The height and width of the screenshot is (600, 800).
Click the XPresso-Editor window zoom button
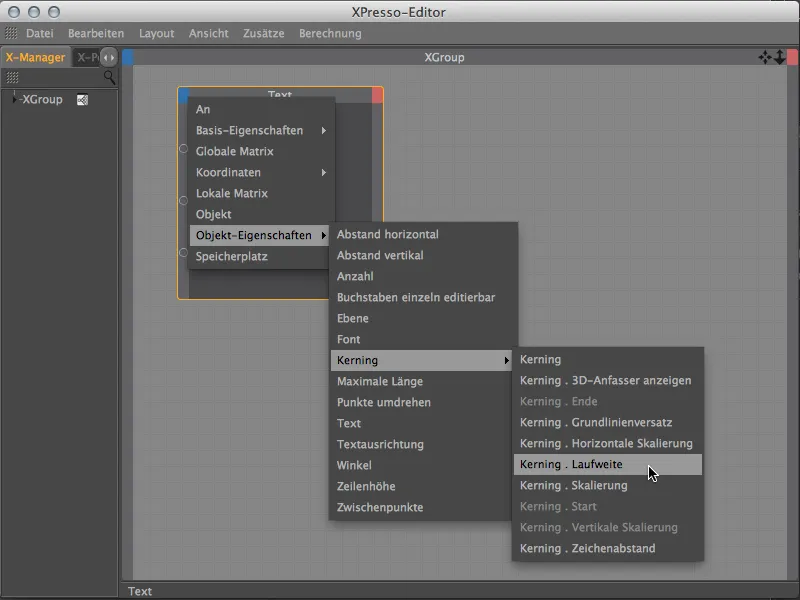pyautogui.click(x=54, y=11)
